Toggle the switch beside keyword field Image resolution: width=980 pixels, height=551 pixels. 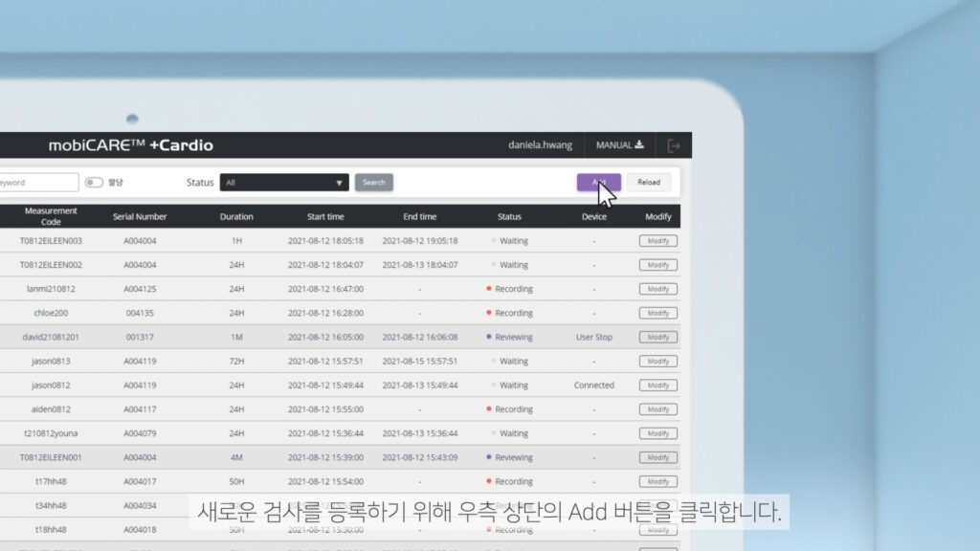(94, 183)
